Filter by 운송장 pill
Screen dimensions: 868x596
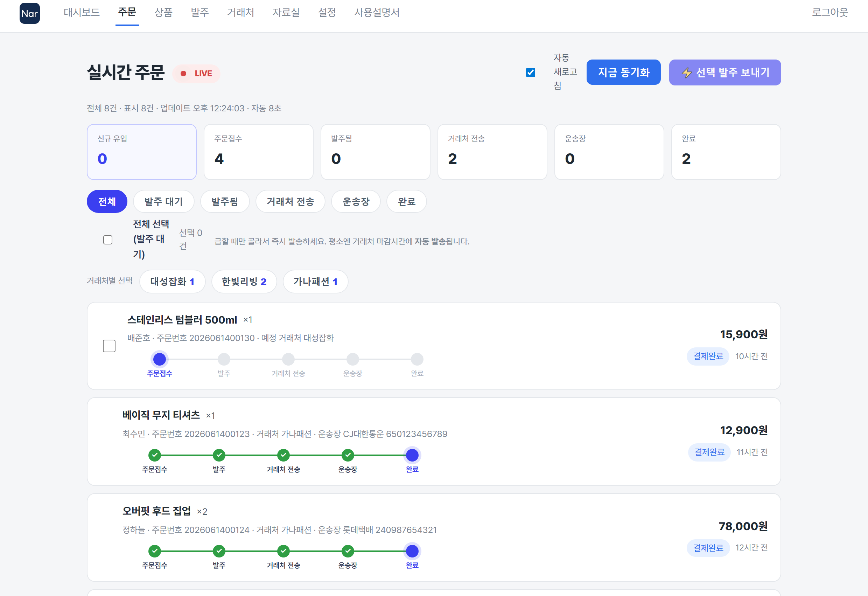(356, 201)
